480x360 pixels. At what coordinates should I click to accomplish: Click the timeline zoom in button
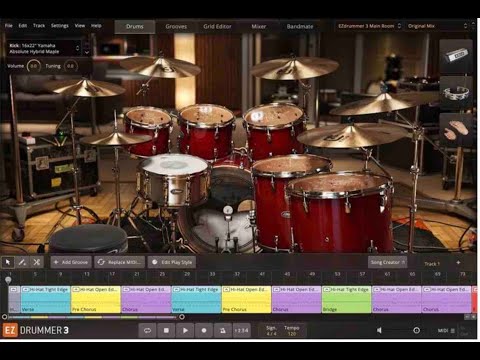(x=473, y=317)
